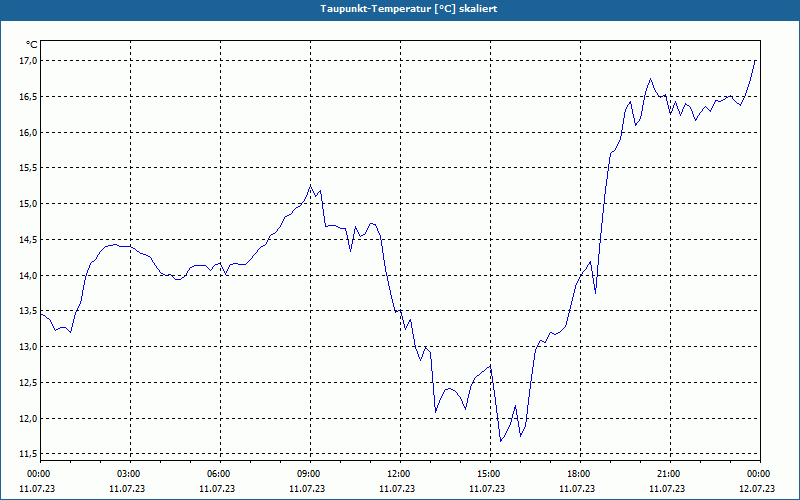Click the 12,0 y-axis label

(x=30, y=418)
